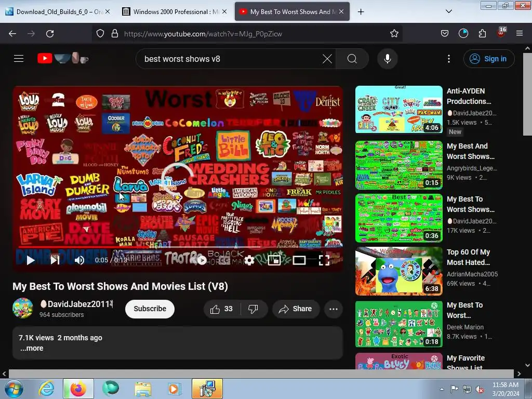Close the Download_Old_Builds_6_0 tab

tap(108, 11)
